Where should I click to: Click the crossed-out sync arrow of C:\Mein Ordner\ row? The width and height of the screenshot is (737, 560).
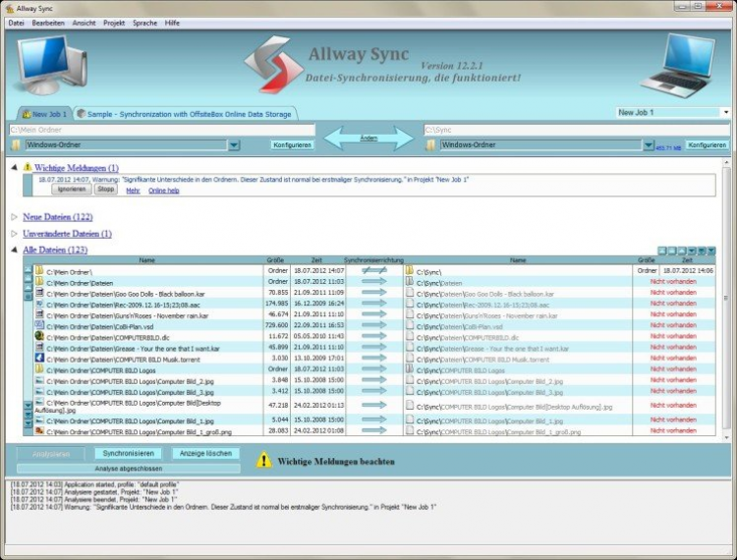point(374,270)
